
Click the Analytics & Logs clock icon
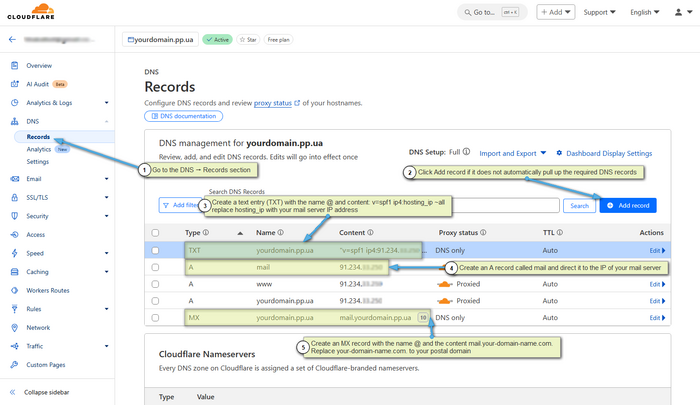(15, 103)
